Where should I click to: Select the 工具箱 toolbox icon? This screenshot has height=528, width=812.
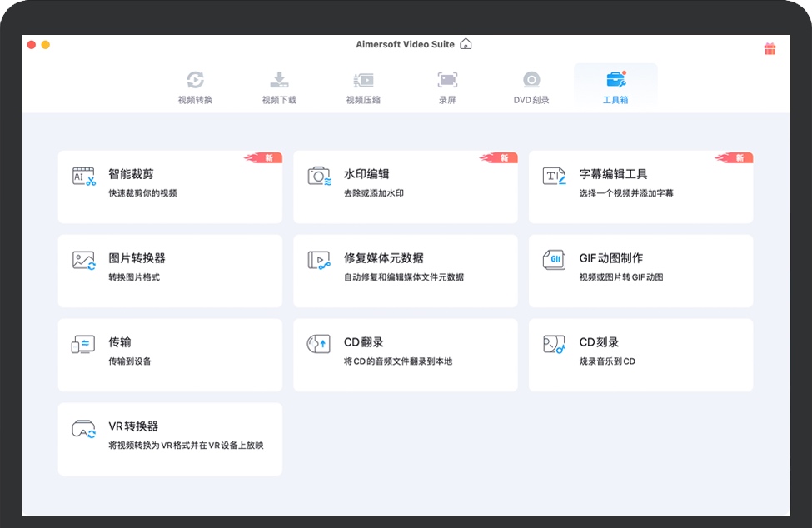(615, 79)
